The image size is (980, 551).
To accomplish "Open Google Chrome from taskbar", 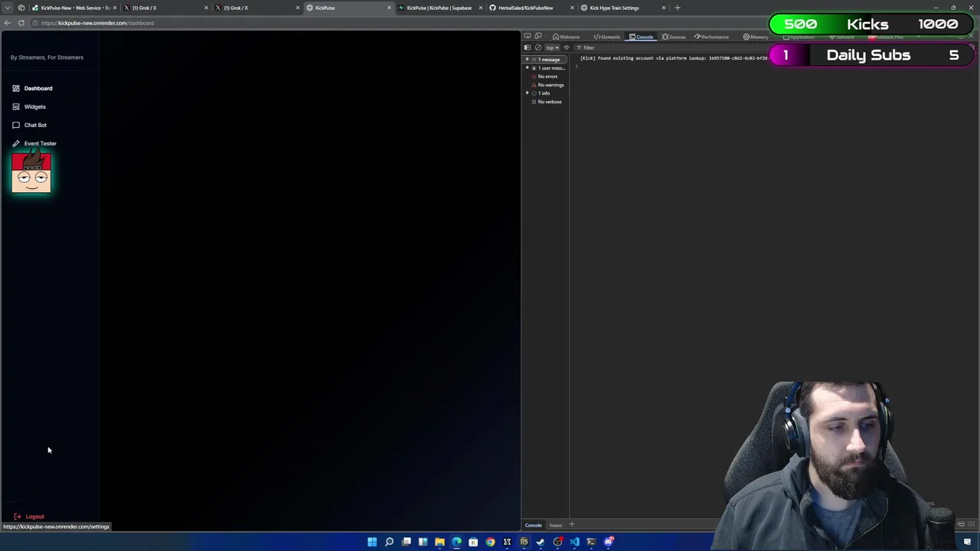I will click(x=490, y=542).
